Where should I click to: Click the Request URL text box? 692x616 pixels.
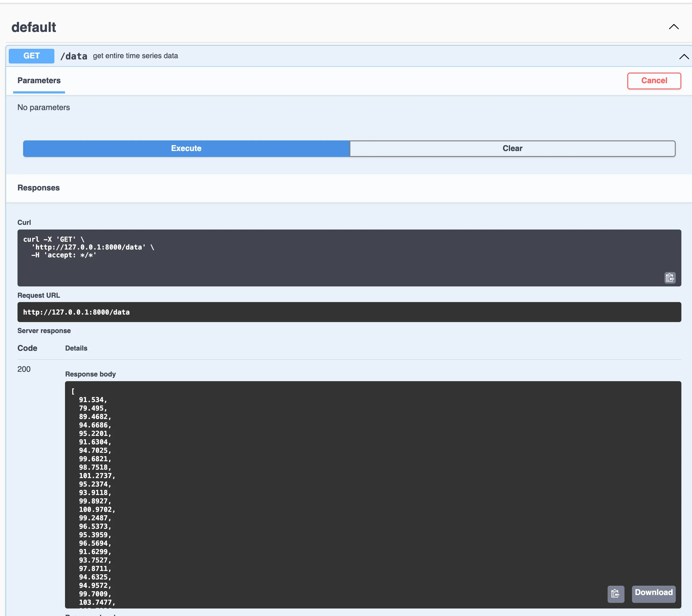(349, 312)
